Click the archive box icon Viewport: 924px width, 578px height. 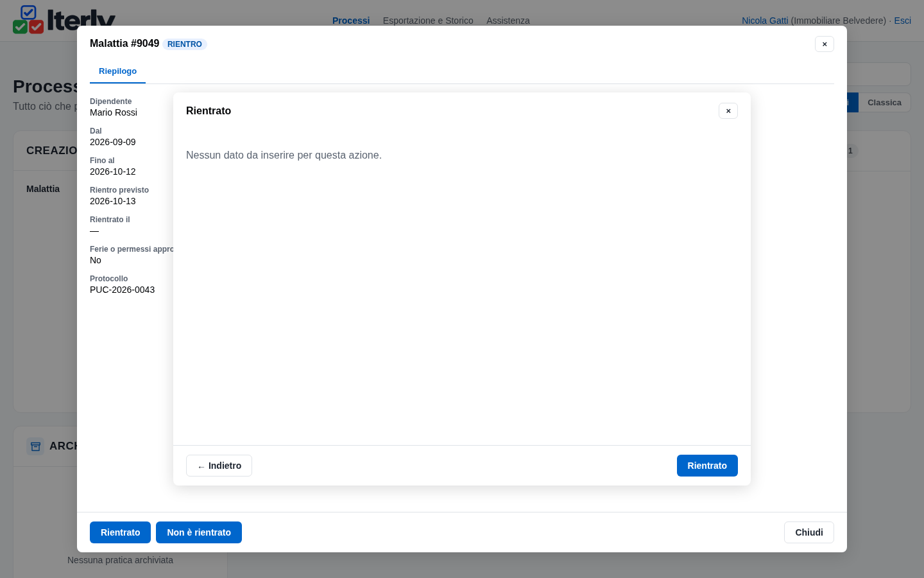pos(35,446)
